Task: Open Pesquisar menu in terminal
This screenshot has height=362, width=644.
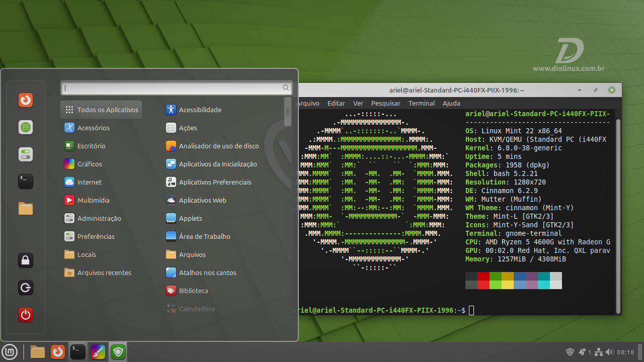Action: click(x=386, y=103)
